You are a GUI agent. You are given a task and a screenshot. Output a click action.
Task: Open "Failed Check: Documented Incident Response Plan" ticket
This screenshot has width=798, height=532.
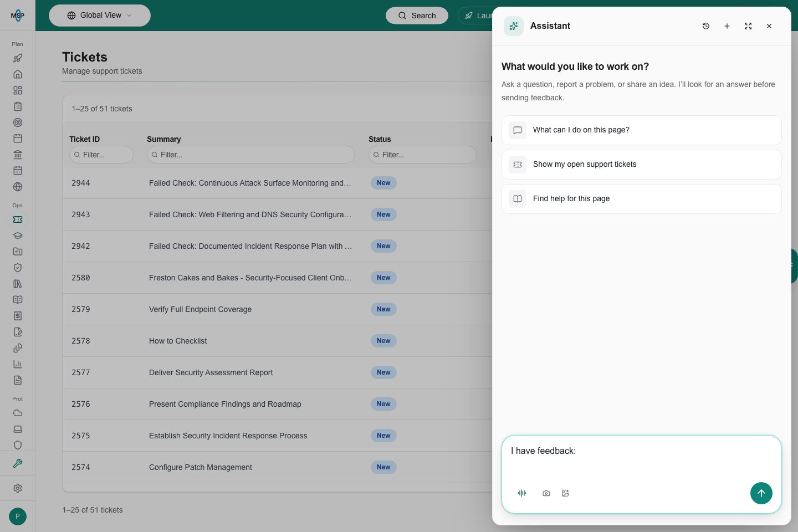coord(250,246)
